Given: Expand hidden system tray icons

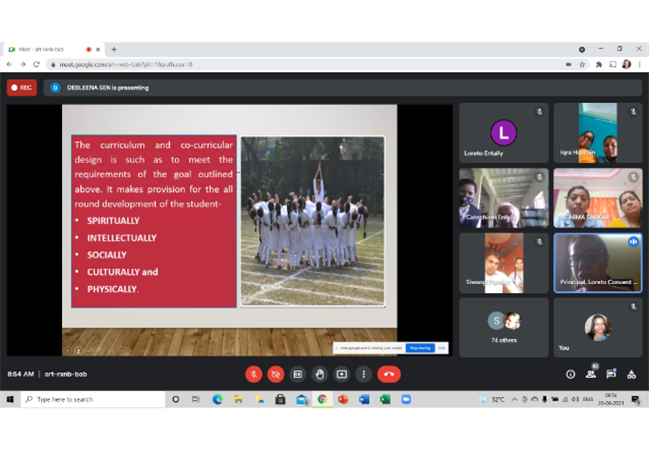Looking at the screenshot, I should [x=514, y=399].
